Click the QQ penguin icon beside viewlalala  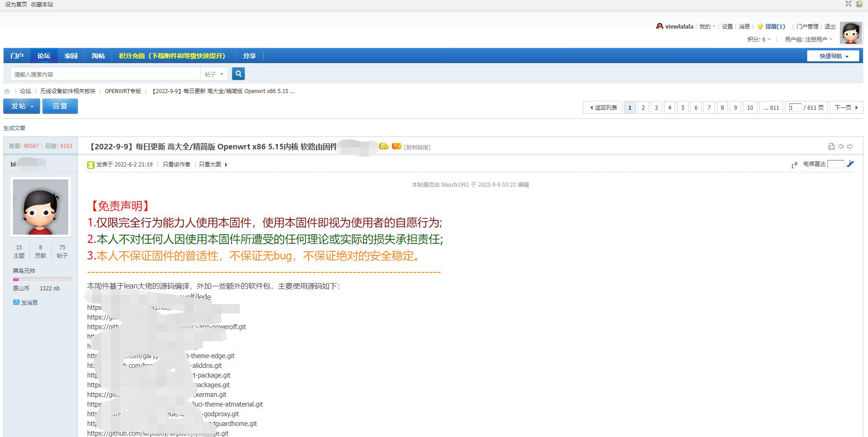[x=660, y=27]
